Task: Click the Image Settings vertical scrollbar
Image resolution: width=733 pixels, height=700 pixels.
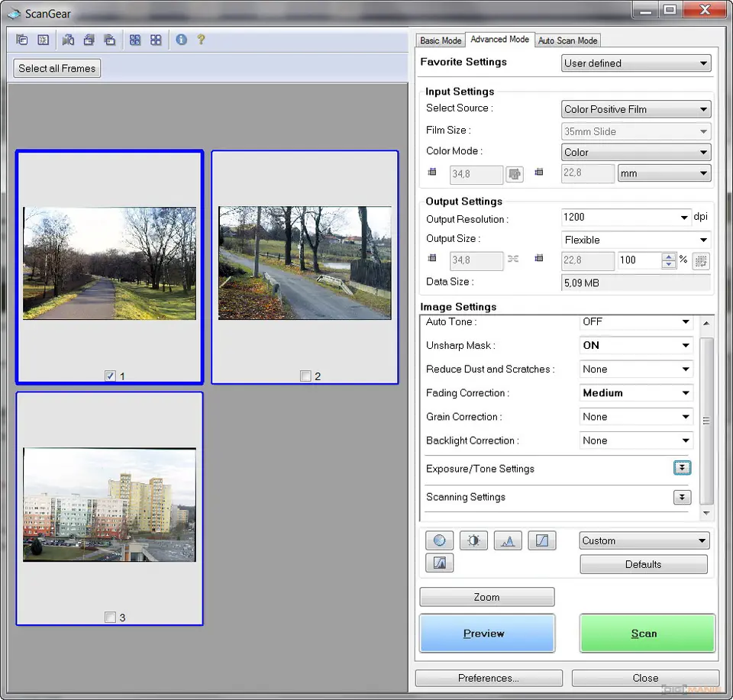Action: 706,420
